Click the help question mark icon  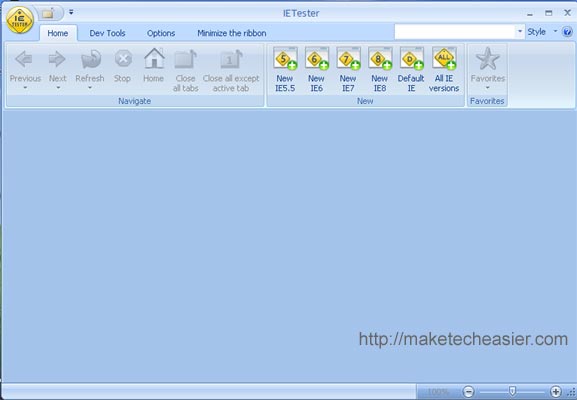click(568, 32)
